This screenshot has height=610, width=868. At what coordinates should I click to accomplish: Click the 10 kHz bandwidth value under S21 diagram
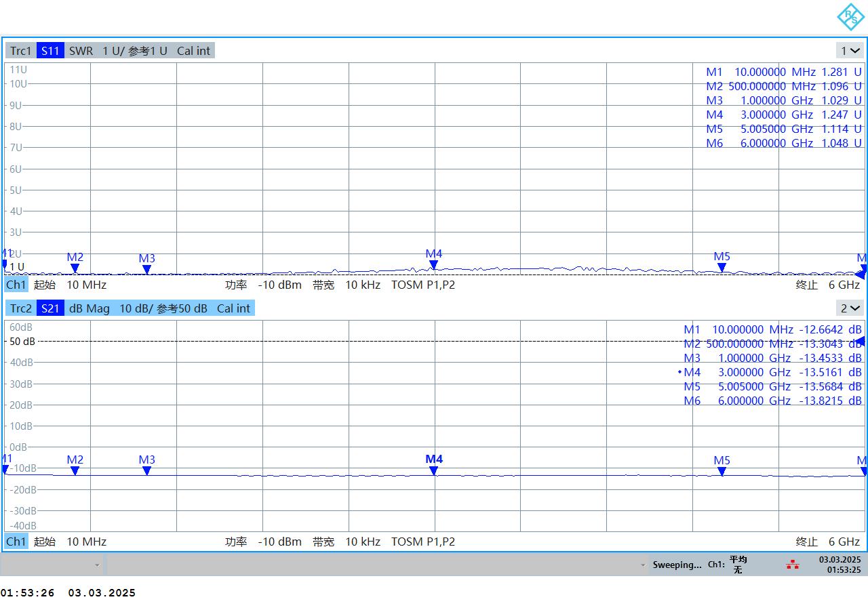coord(363,542)
